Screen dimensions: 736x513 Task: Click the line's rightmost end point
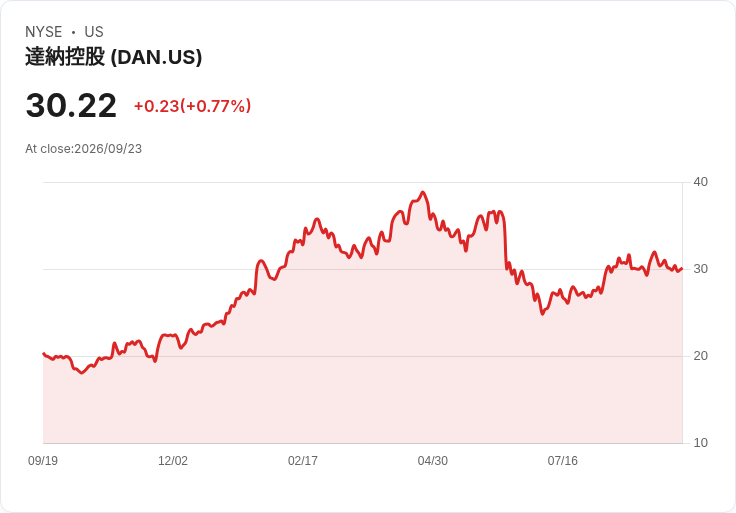(682, 268)
